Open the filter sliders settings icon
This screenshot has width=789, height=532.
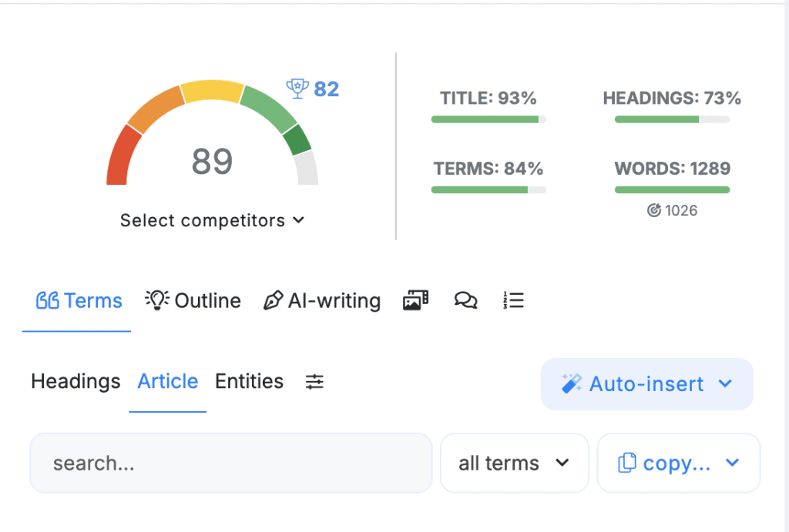314,382
